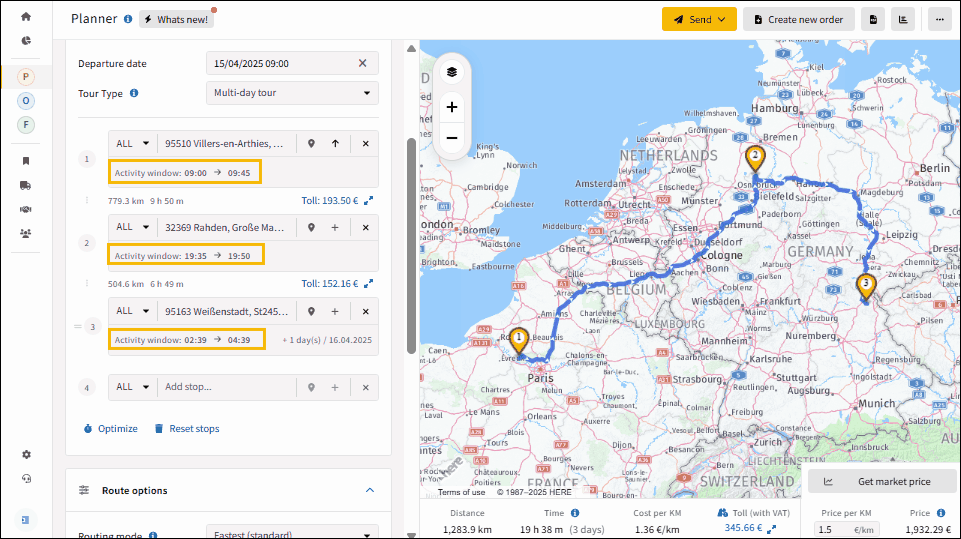Open ALL dropdown for stop 2
The height and width of the screenshot is (539, 961).
coord(132,227)
